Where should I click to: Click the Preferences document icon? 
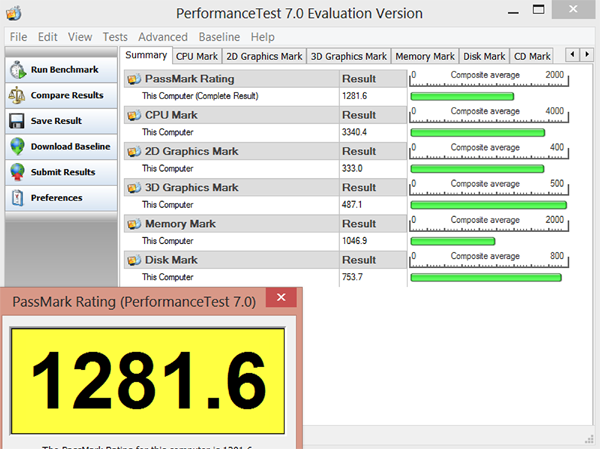[18, 198]
